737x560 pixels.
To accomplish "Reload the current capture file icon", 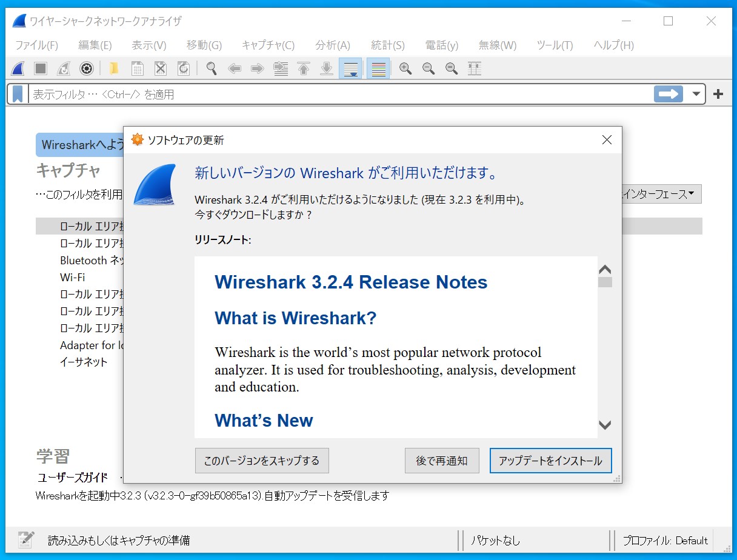I will [x=183, y=68].
